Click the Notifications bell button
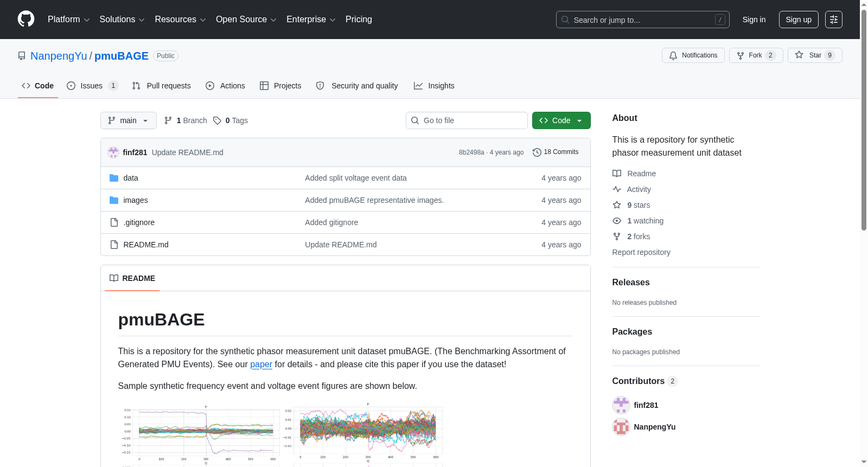The width and height of the screenshot is (868, 467). [x=693, y=55]
